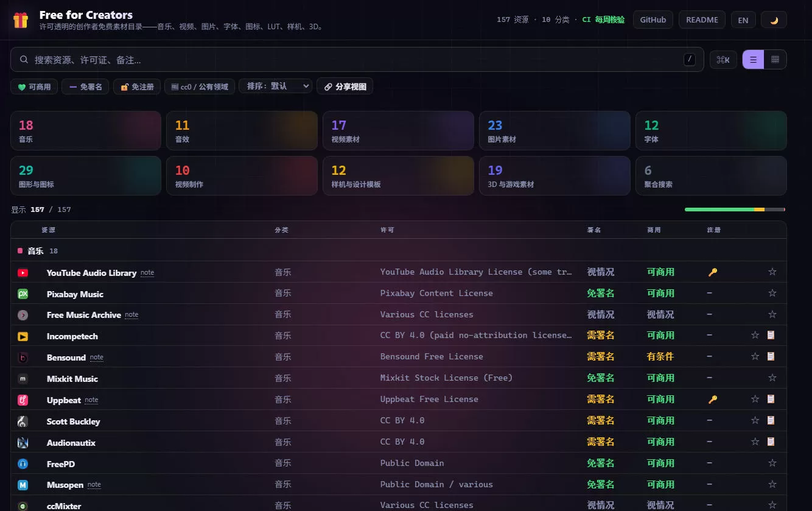Toggle the 免署名 filter chip
Image resolution: width=812 pixels, height=511 pixels.
85,86
